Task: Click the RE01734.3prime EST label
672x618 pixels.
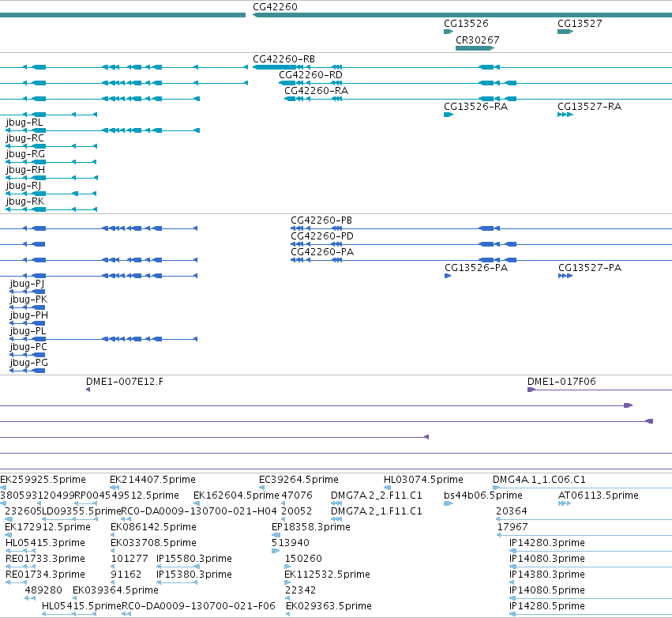Action: pyautogui.click(x=45, y=575)
